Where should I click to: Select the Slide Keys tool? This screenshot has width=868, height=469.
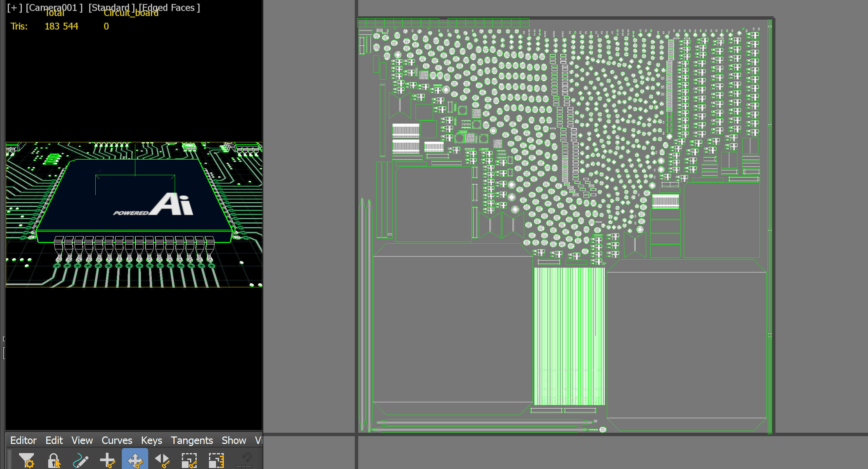[162, 460]
